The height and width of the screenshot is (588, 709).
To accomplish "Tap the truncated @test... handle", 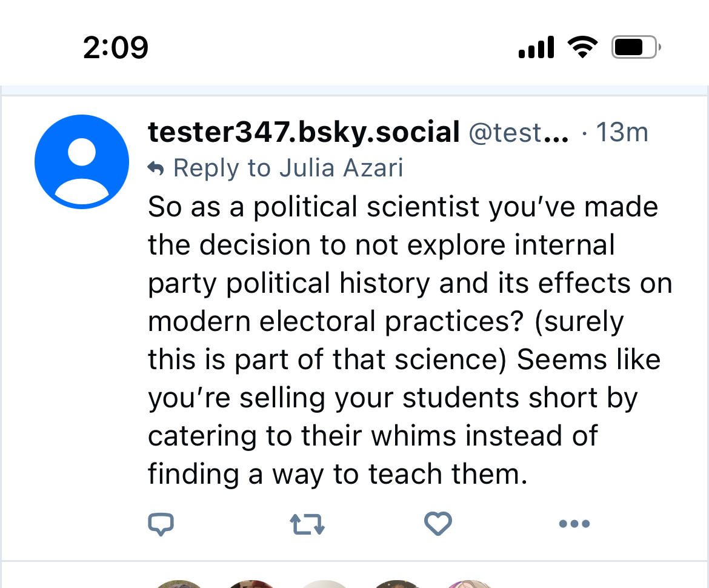I will point(519,133).
